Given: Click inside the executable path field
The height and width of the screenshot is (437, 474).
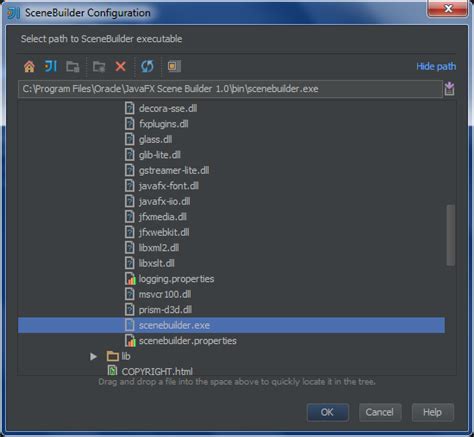Looking at the screenshot, I should [x=230, y=89].
